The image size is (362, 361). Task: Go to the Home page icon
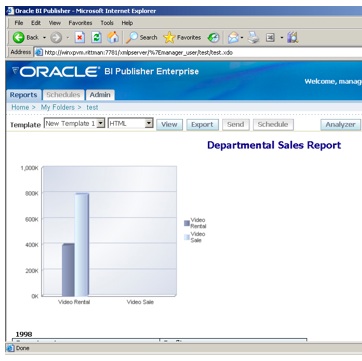113,37
